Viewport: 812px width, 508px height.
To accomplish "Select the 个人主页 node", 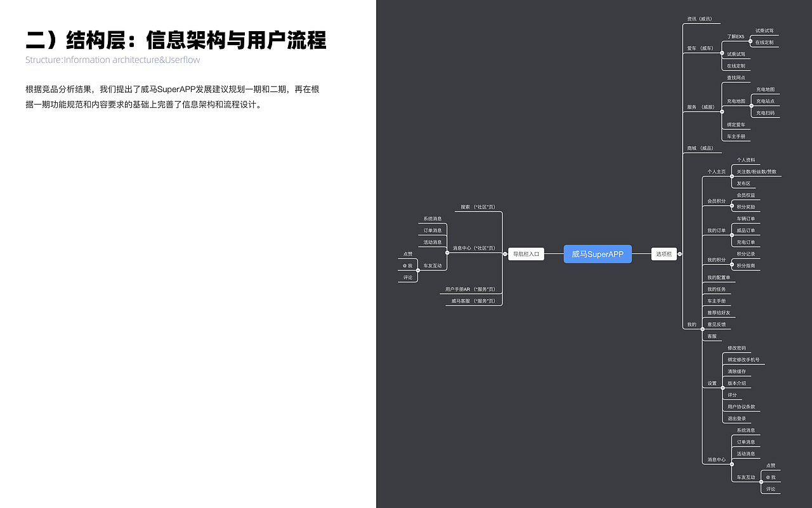I will tap(717, 171).
